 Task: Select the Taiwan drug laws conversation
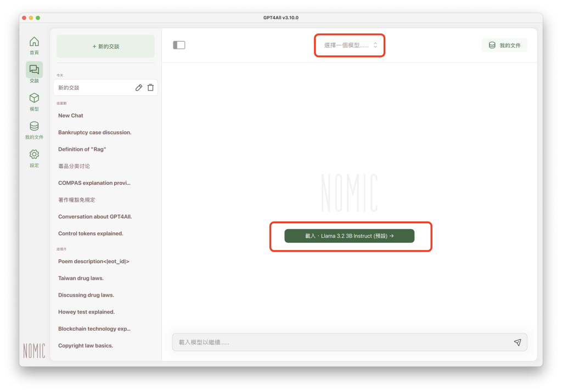click(x=81, y=278)
